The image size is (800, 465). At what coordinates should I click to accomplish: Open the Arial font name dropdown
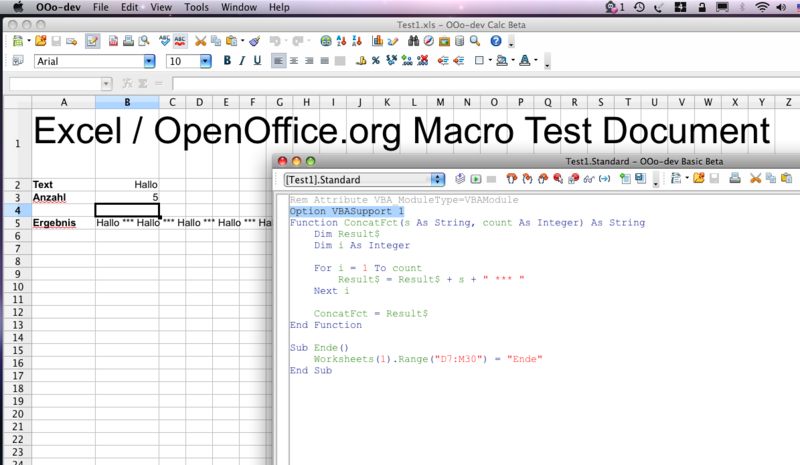tap(149, 61)
